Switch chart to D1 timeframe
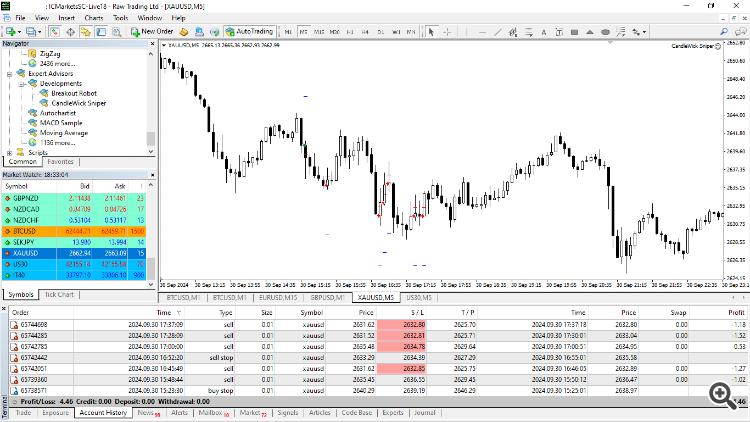 pos(381,32)
